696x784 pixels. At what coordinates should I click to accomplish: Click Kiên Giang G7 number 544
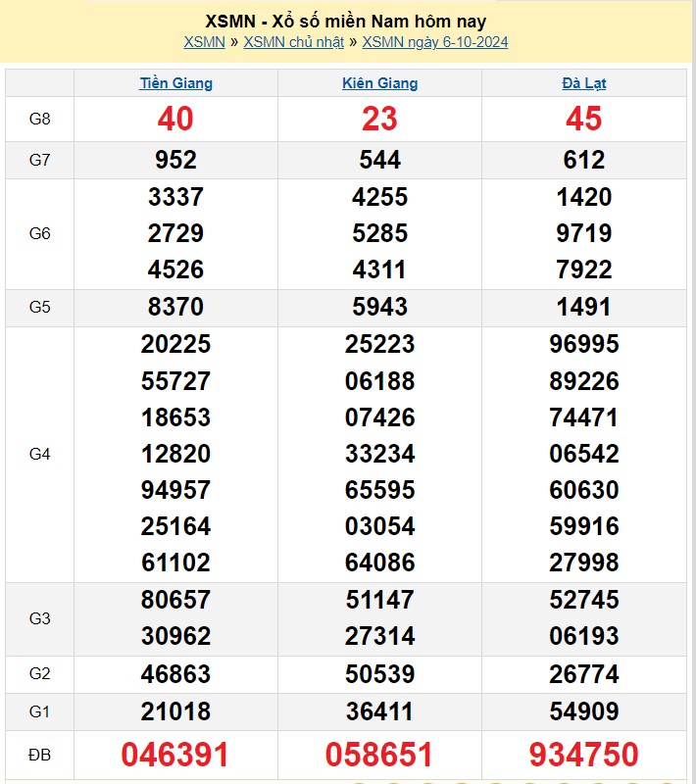pyautogui.click(x=379, y=160)
